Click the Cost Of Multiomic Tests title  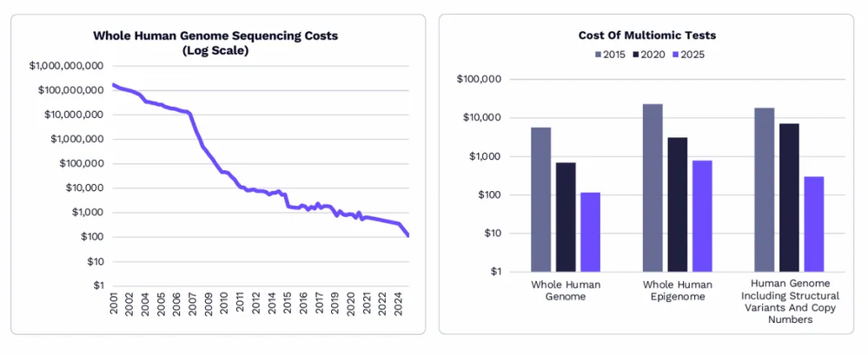pos(646,36)
